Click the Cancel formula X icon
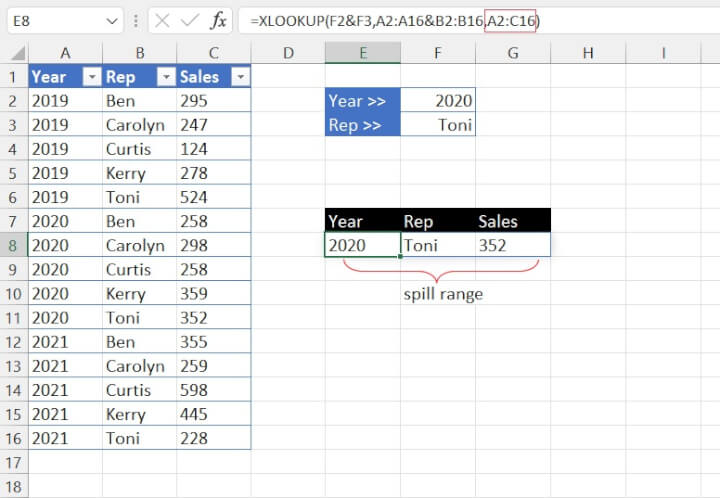720x498 pixels. coord(165,21)
